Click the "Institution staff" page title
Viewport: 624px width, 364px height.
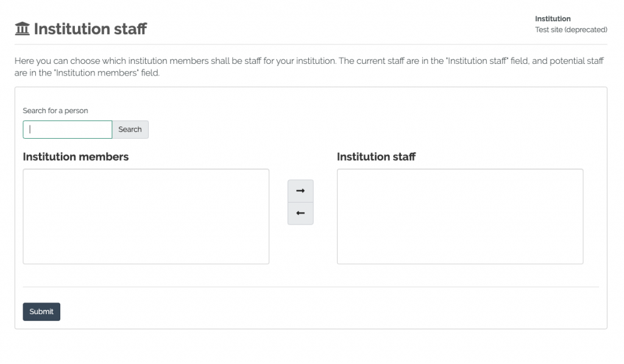(x=90, y=29)
